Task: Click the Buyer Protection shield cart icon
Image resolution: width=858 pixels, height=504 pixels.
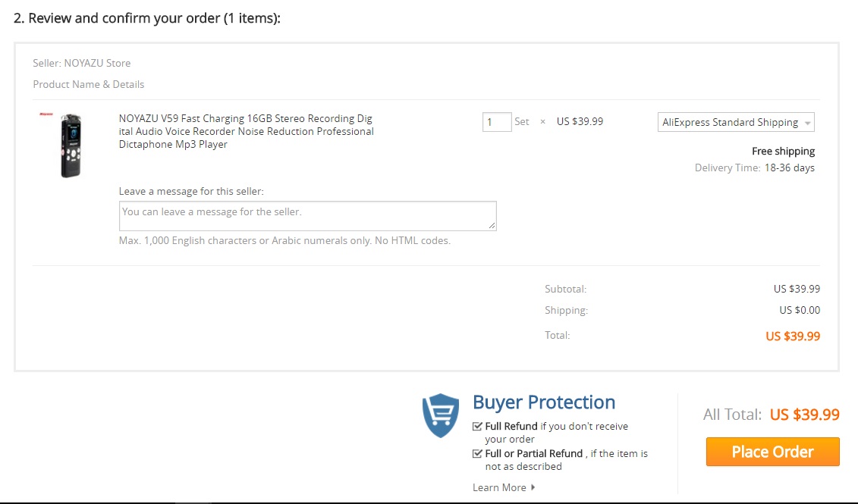Action: 441,415
